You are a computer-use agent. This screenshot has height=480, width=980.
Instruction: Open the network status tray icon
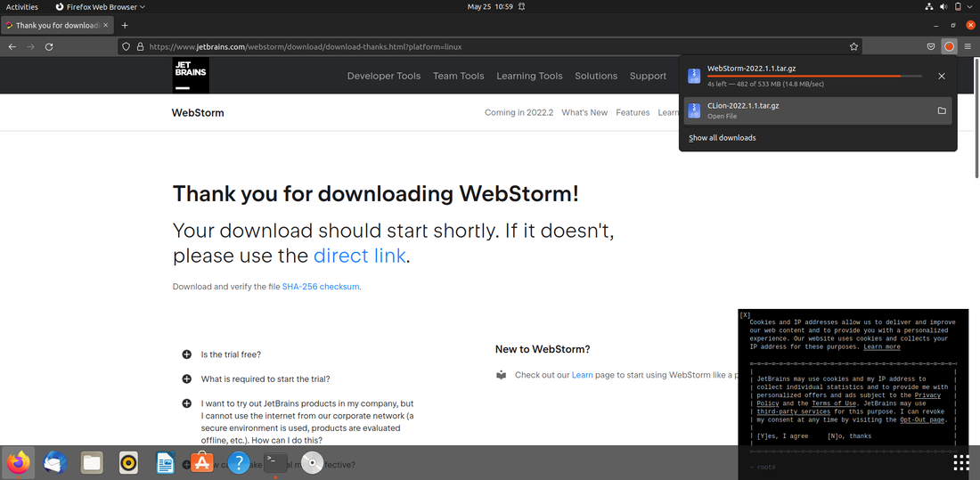click(928, 7)
